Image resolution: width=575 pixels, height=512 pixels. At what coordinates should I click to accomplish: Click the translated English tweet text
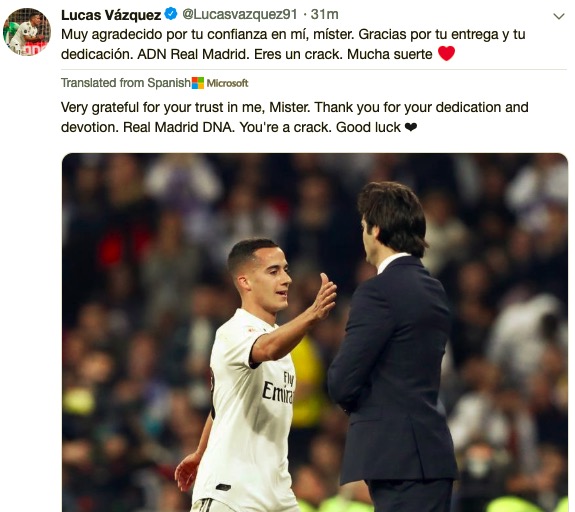(x=294, y=117)
